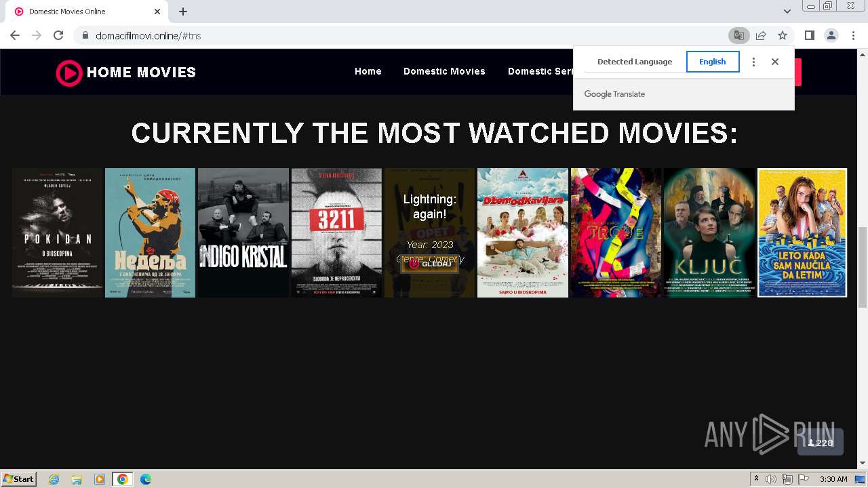Launch media player from taskbar

coord(100,479)
